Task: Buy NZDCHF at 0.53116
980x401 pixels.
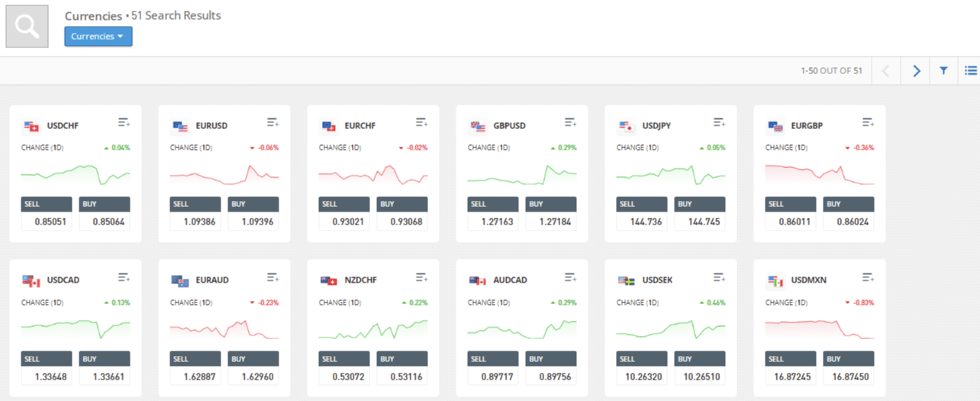Action: [x=402, y=368]
